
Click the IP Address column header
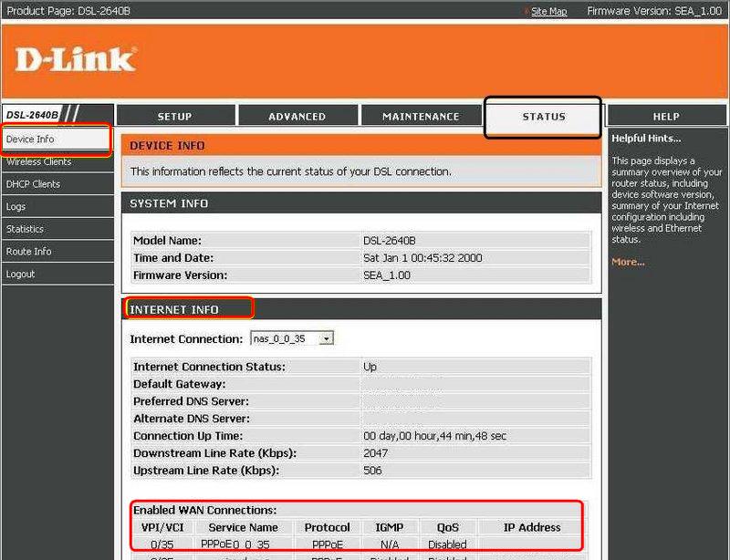click(x=532, y=527)
